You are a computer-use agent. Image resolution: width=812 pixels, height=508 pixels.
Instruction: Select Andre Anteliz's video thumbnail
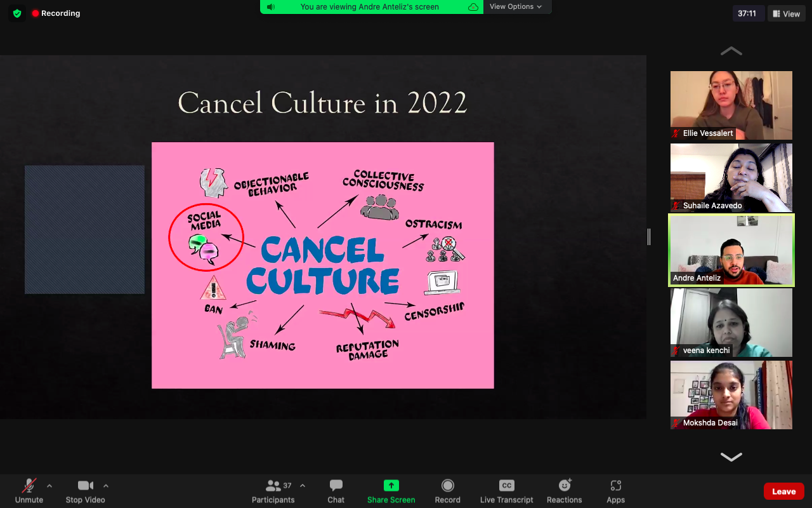731,250
